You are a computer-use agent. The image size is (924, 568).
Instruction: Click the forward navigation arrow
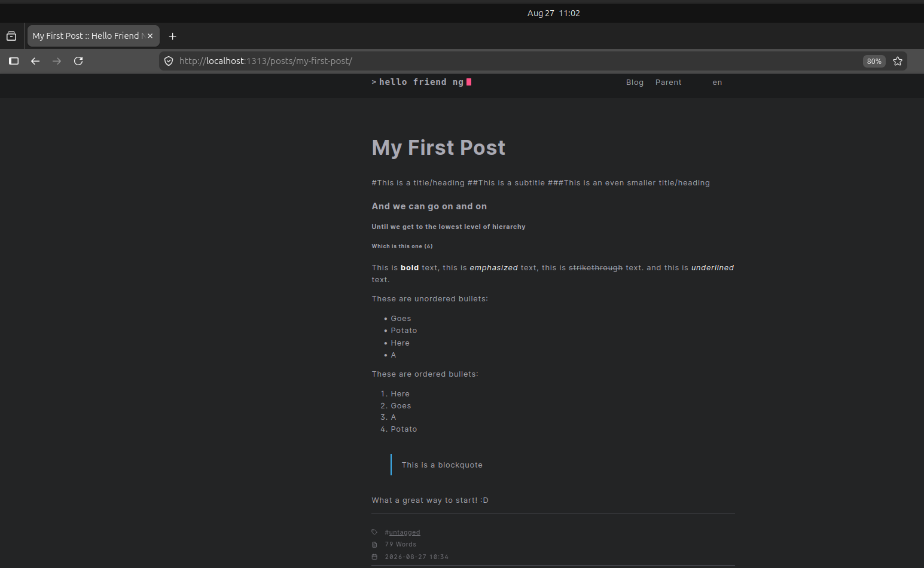[x=57, y=61]
